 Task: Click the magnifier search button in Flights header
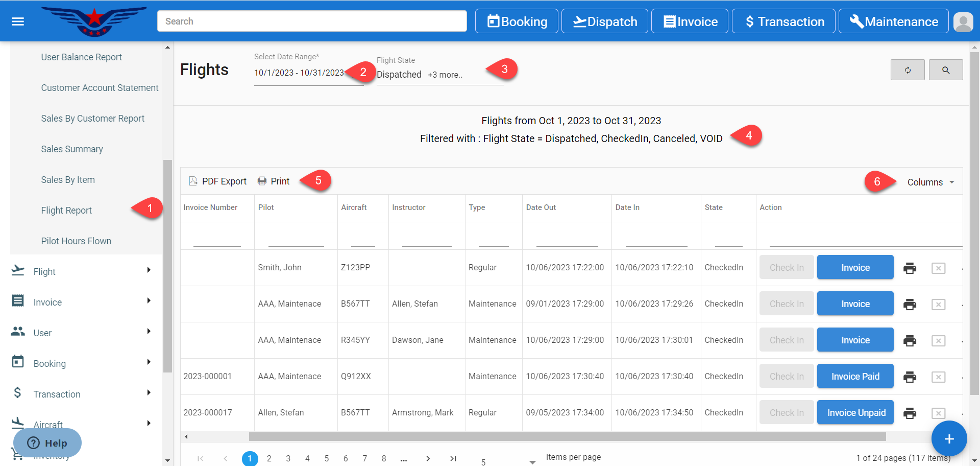coord(945,70)
